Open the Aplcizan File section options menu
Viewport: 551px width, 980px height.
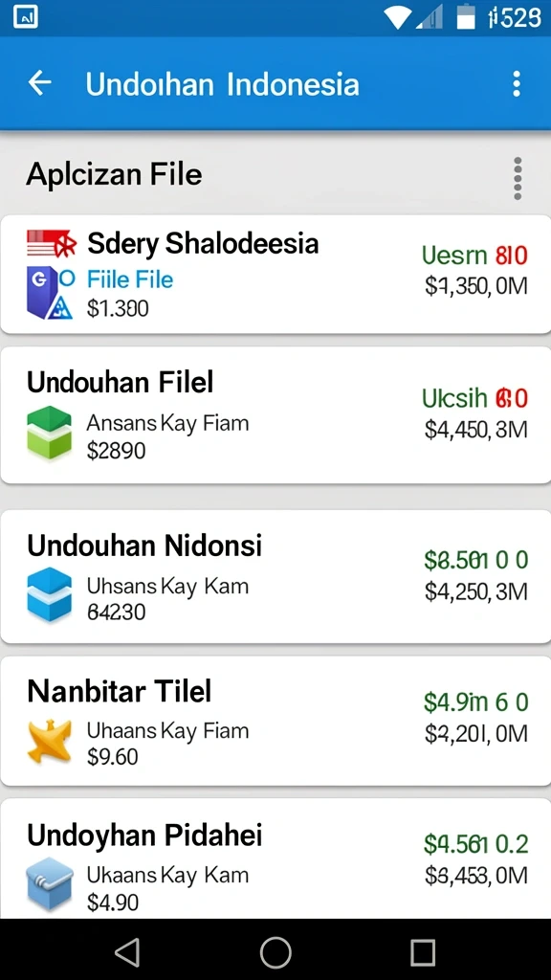click(x=518, y=179)
